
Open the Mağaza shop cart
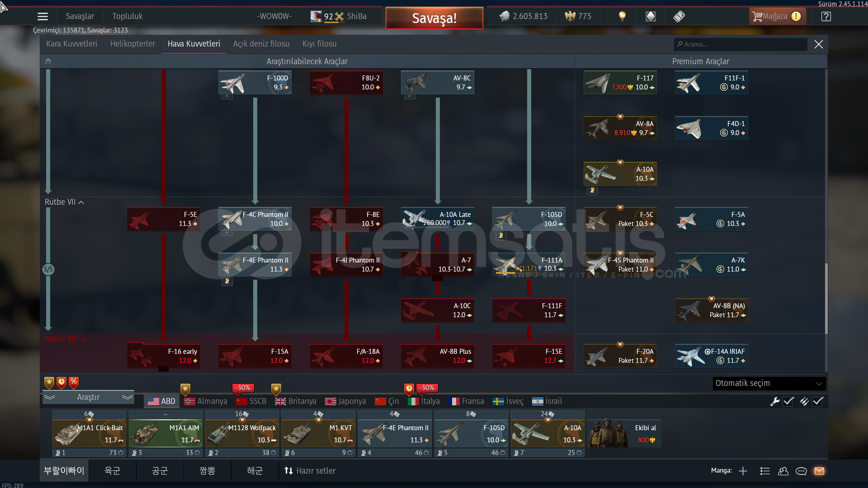click(x=777, y=16)
